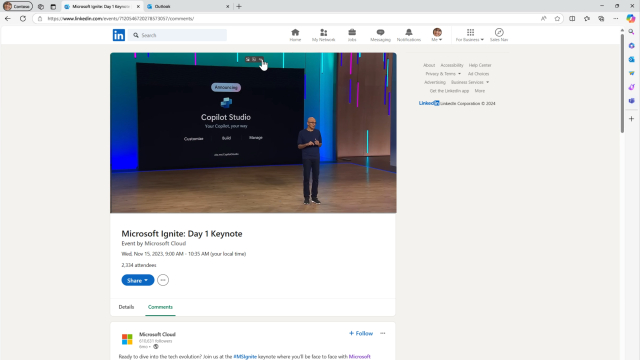Open Copilot in Edge toolbar
The height and width of the screenshot is (360, 640).
click(631, 18)
